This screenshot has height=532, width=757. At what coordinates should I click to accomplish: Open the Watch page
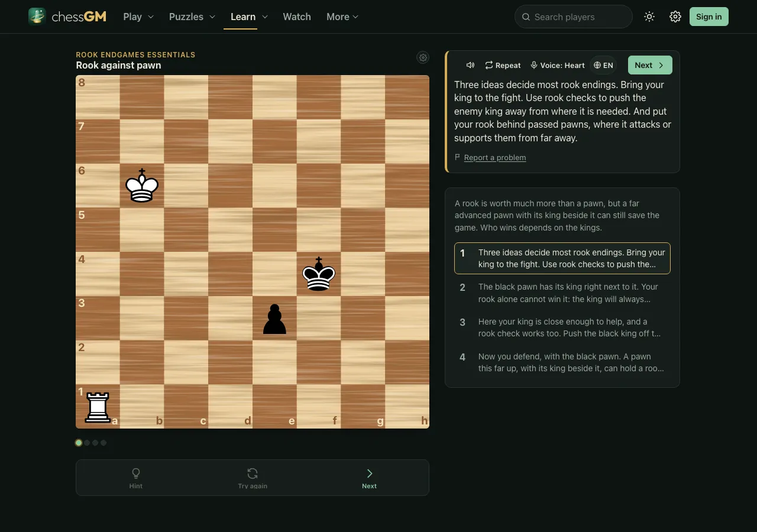coord(297,17)
